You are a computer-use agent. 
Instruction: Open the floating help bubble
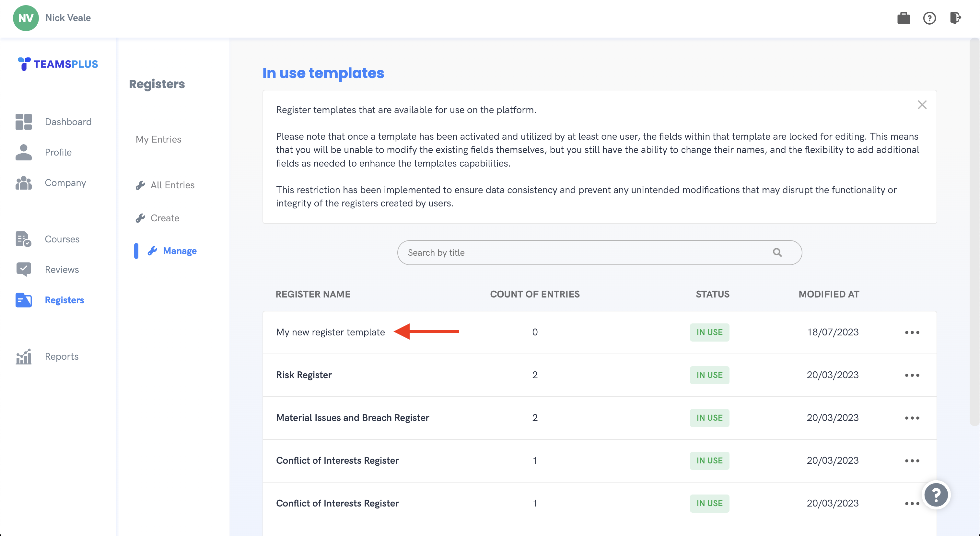(936, 495)
